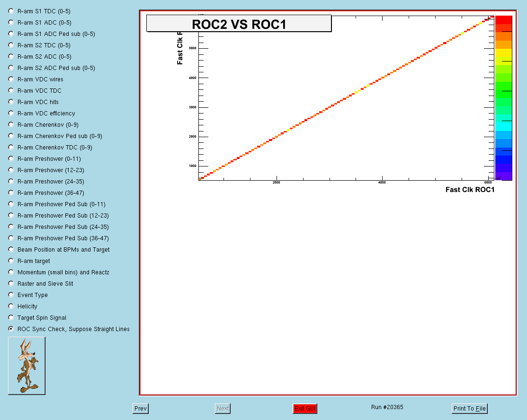Select Event Type option

(11, 295)
